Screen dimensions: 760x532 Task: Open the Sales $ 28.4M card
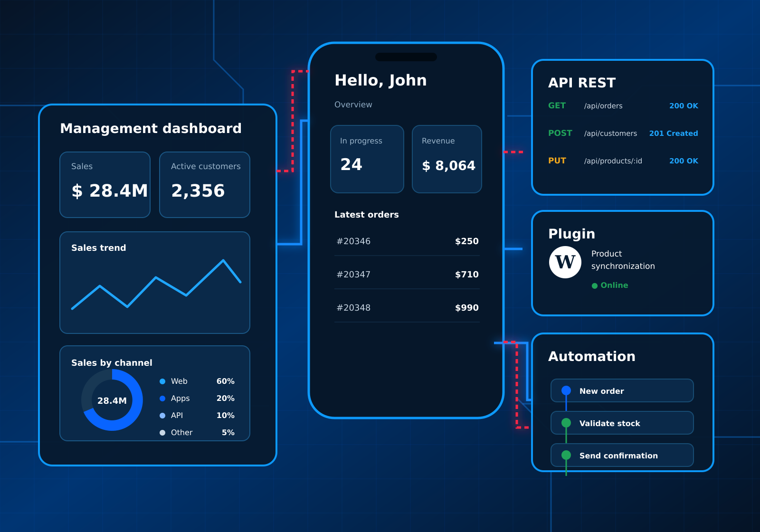click(105, 185)
